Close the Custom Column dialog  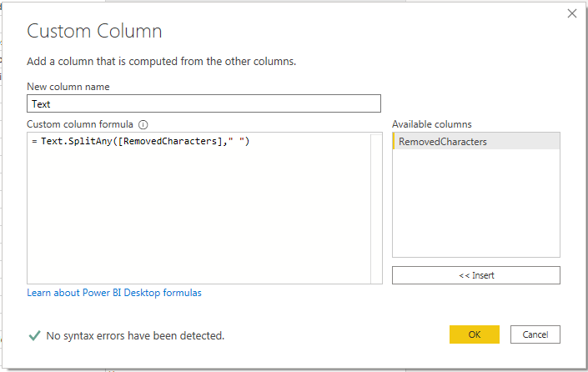[571, 13]
